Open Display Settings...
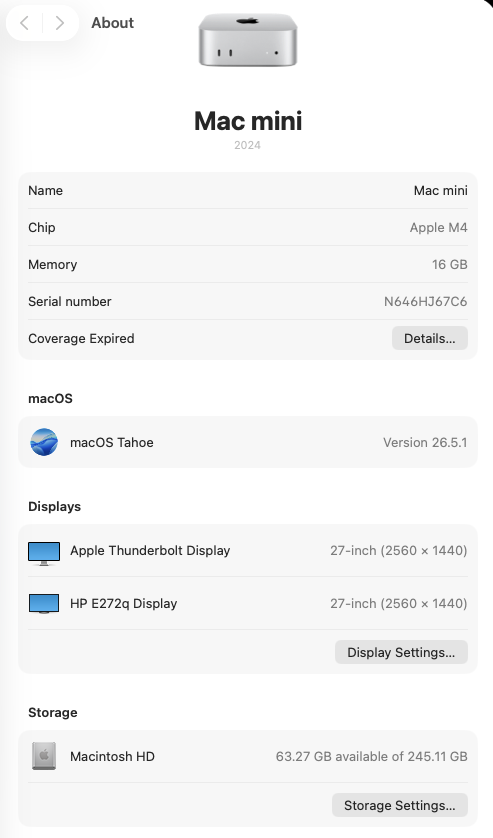 coord(401,652)
